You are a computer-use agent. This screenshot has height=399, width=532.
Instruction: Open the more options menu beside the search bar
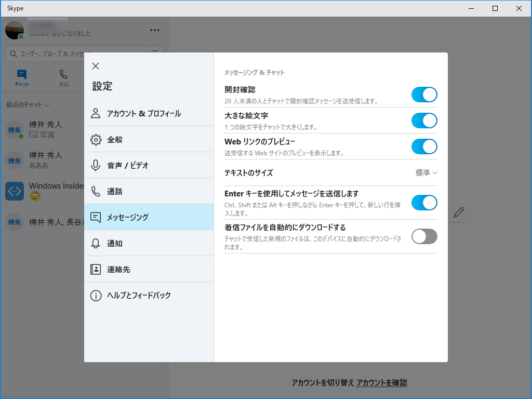(x=154, y=50)
